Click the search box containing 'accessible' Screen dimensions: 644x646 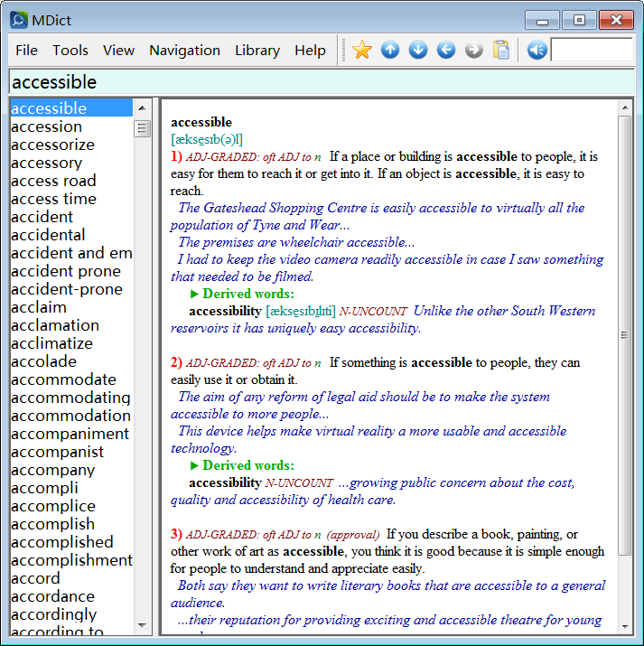321,82
